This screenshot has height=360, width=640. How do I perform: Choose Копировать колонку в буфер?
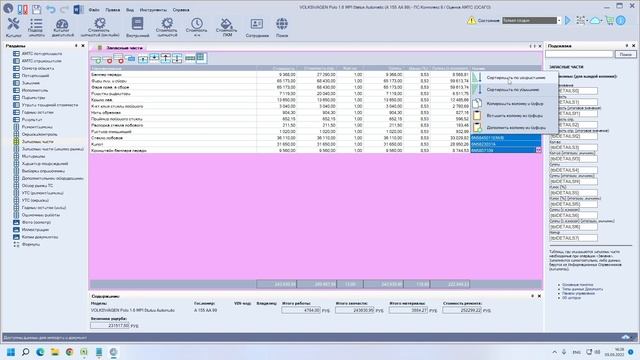(x=515, y=104)
